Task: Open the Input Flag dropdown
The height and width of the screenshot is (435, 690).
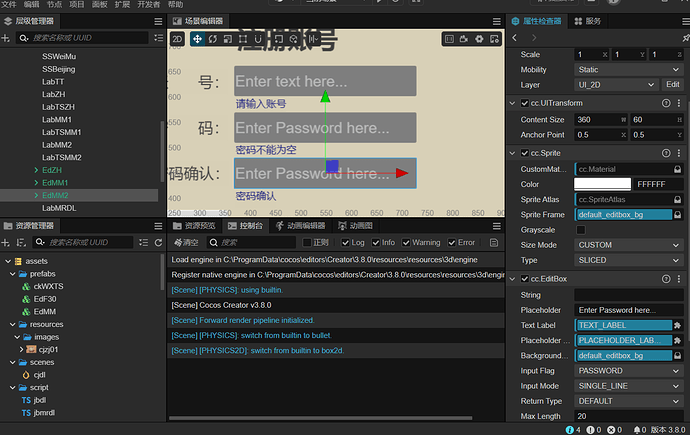Action: point(628,371)
